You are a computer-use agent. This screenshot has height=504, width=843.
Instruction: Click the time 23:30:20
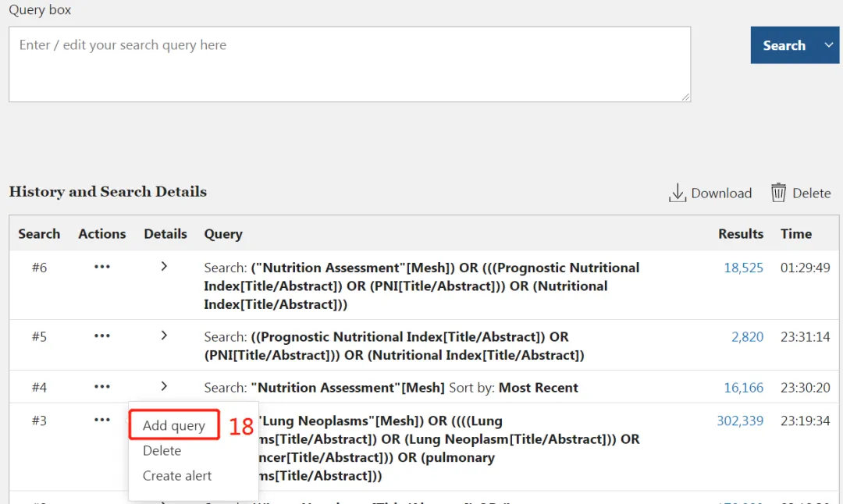tap(805, 388)
